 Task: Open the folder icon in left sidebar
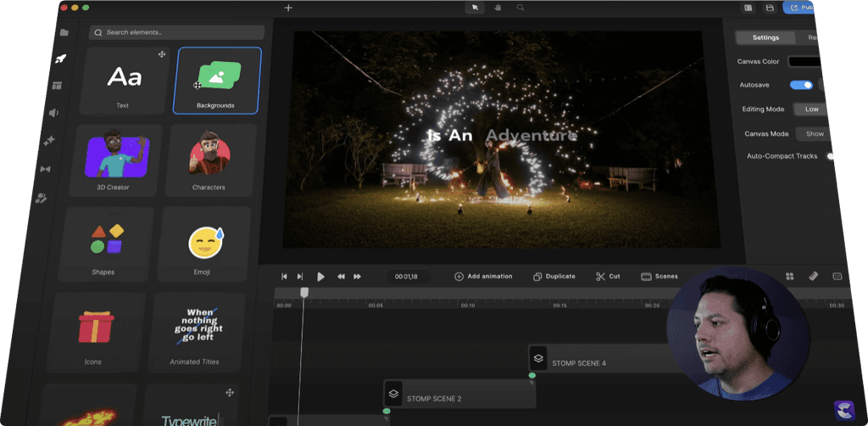[x=64, y=32]
